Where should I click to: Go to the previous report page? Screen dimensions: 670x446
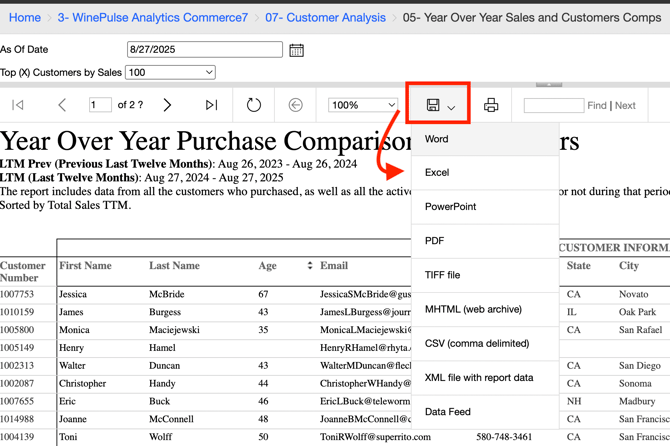[62, 105]
